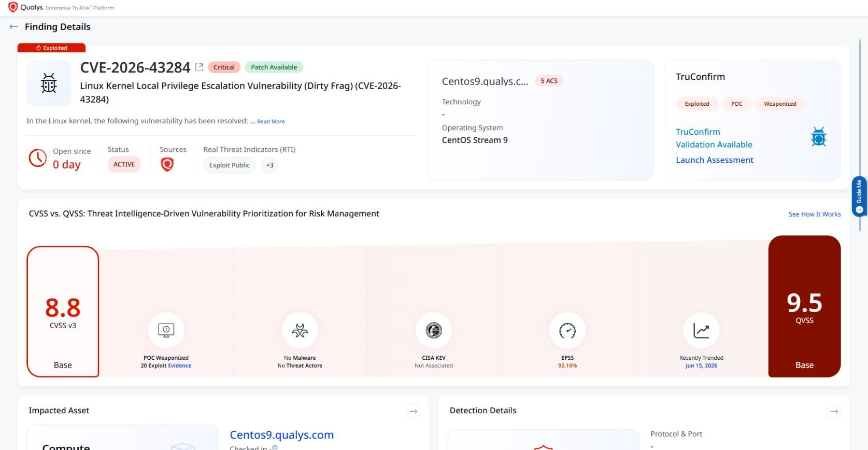Select the 8.8 CVSS v3 score card
The height and width of the screenshot is (450, 868).
point(63,312)
